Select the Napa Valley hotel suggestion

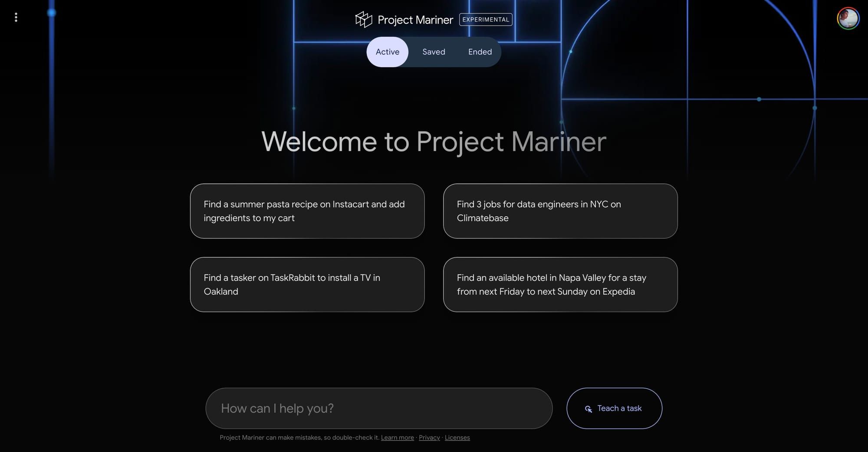point(560,284)
